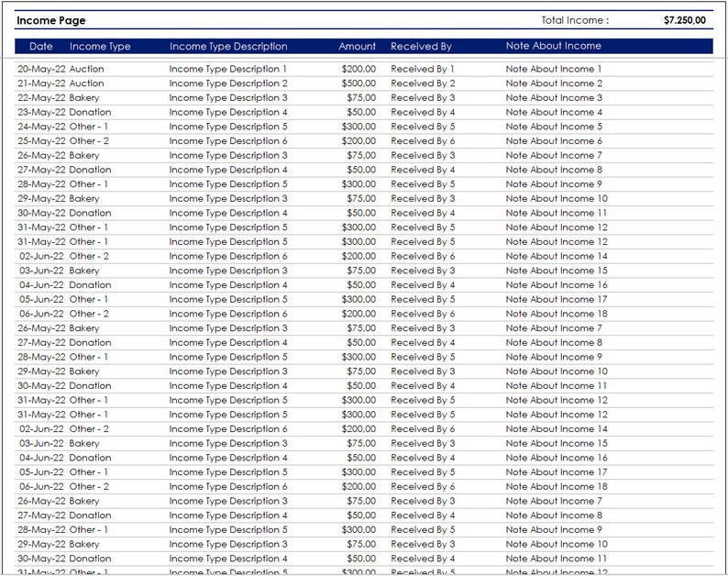728x576 pixels.
Task: Click the cell 'Income Type Description 1'
Action: click(x=228, y=69)
